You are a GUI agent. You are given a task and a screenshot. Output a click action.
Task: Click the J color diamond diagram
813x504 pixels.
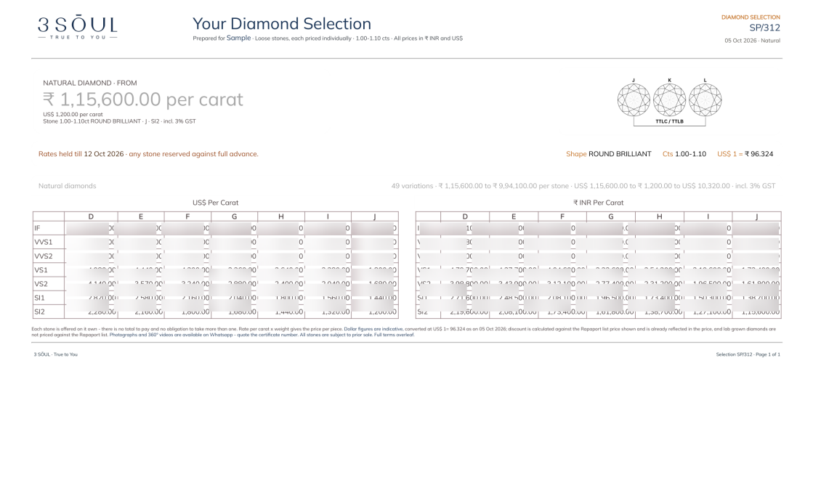(x=634, y=99)
